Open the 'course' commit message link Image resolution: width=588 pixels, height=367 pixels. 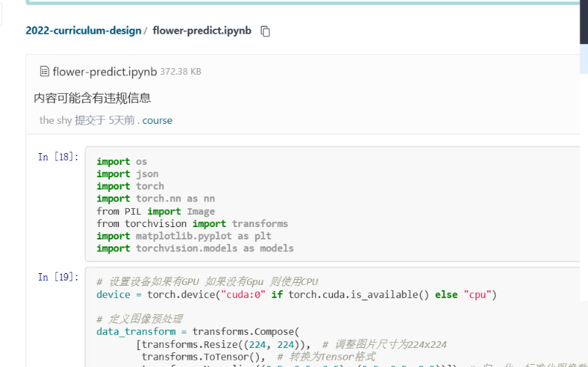click(x=157, y=120)
